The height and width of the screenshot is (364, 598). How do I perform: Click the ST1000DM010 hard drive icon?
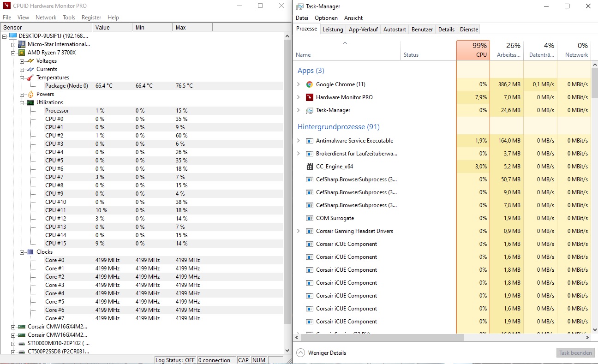point(22,343)
